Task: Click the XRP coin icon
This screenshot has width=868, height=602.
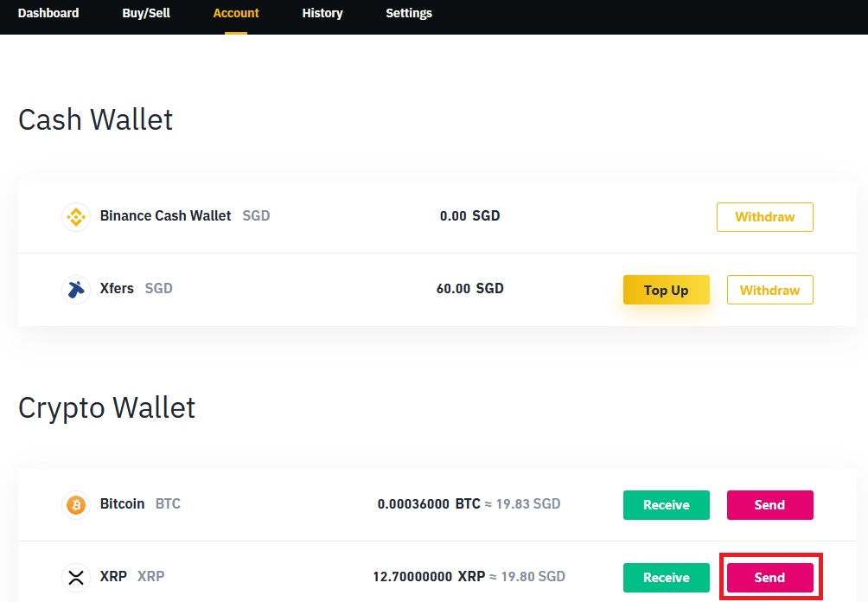Action: pyautogui.click(x=76, y=577)
